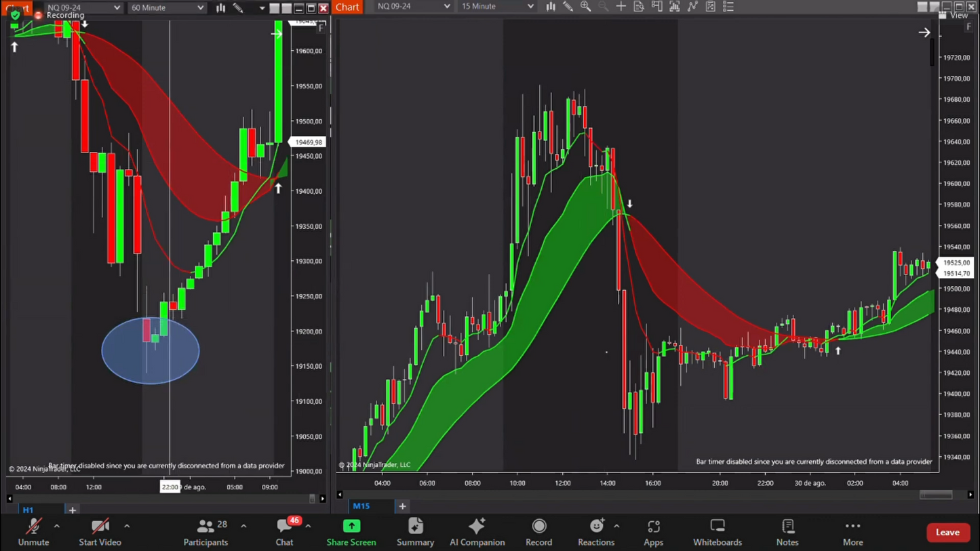Open the 60 Minute interval dropdown

(167, 7)
